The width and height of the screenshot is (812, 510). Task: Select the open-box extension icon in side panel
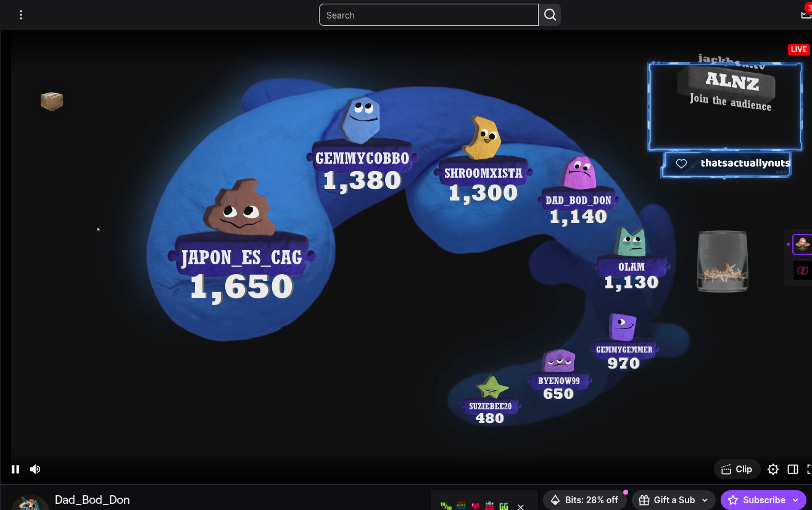[x=802, y=245]
